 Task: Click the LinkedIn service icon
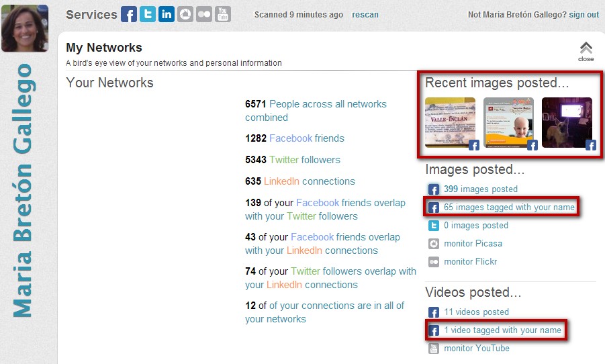[x=167, y=15]
